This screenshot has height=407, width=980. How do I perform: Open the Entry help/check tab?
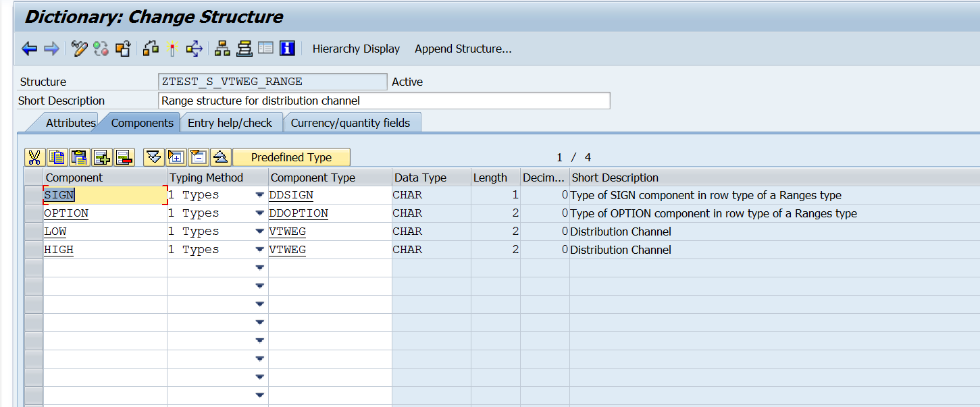pyautogui.click(x=230, y=123)
